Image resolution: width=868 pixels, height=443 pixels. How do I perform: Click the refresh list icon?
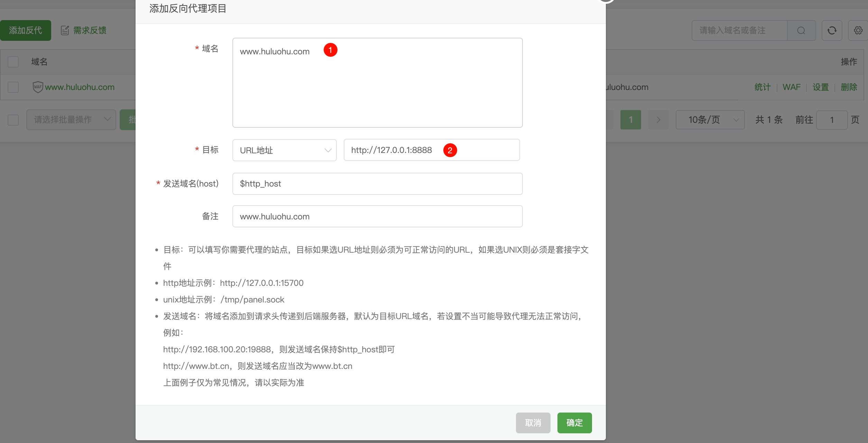[832, 30]
